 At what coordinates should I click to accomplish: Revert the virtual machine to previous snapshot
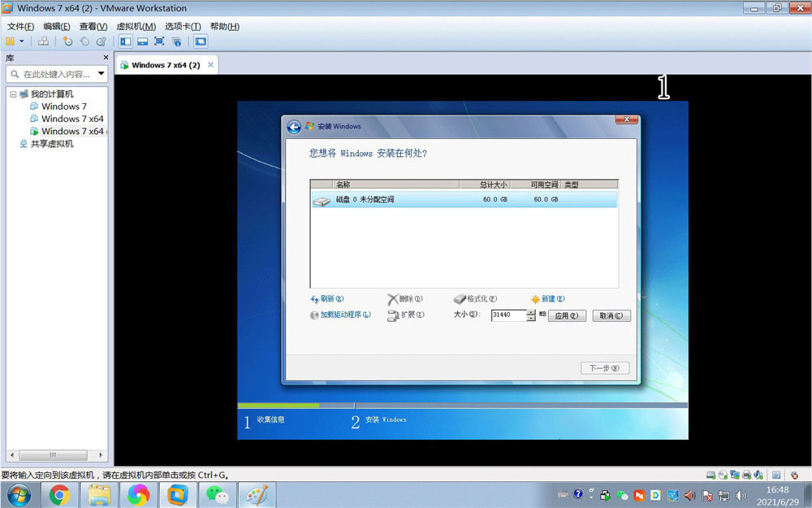(84, 41)
